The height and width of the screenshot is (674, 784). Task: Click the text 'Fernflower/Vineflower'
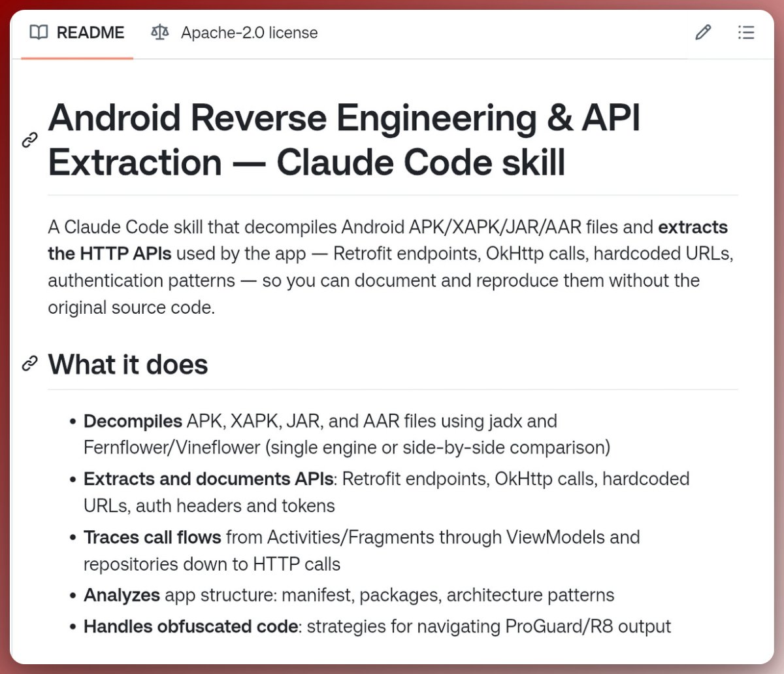(172, 448)
